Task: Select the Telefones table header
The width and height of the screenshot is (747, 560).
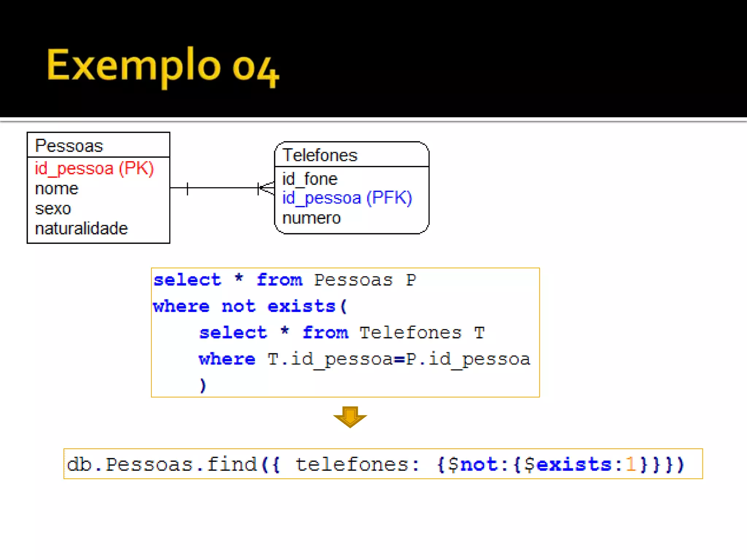Action: point(320,155)
